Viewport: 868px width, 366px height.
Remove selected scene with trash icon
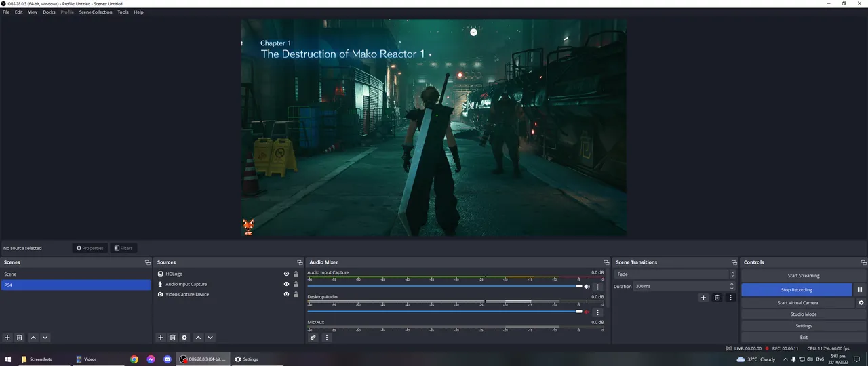point(20,338)
